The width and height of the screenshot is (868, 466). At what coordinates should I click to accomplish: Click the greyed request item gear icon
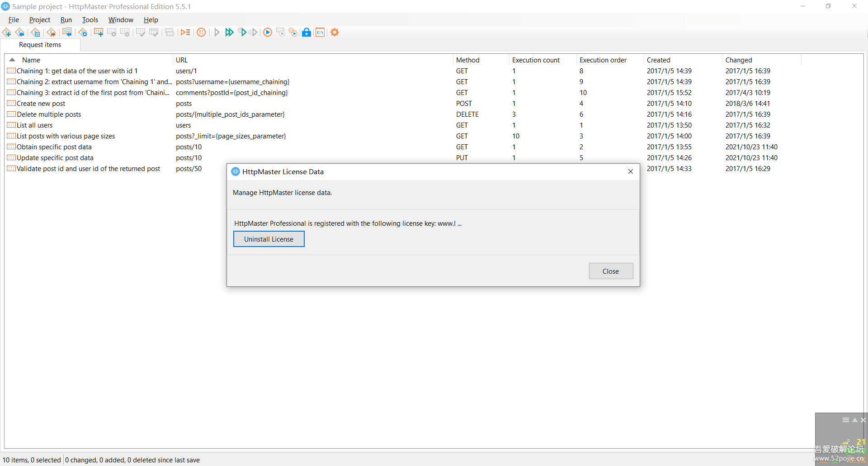[x=112, y=33]
